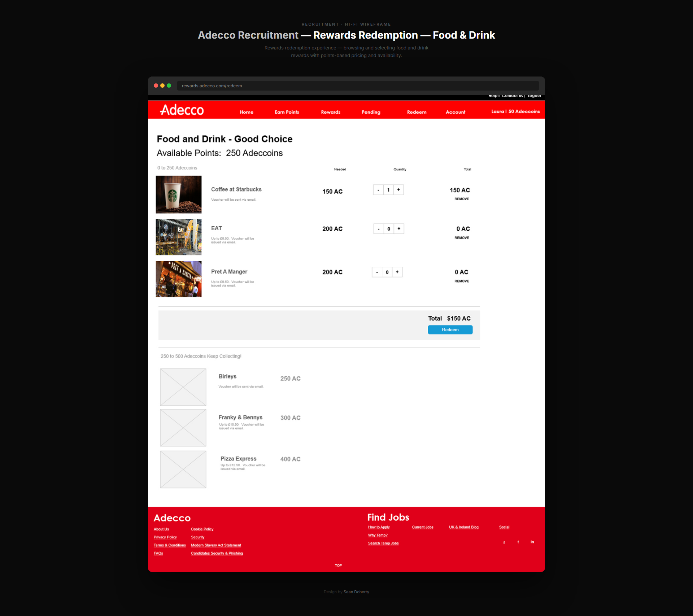693x616 pixels.
Task: Select Rewards in the navigation bar
Action: (x=330, y=112)
